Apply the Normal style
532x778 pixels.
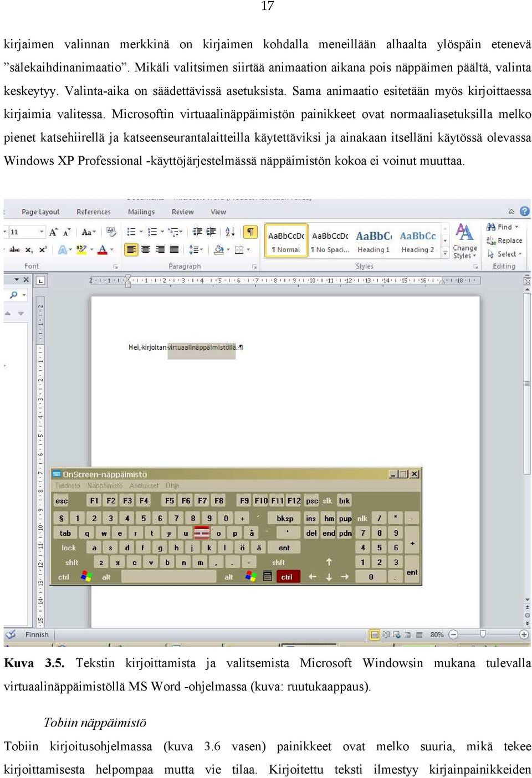286,242
